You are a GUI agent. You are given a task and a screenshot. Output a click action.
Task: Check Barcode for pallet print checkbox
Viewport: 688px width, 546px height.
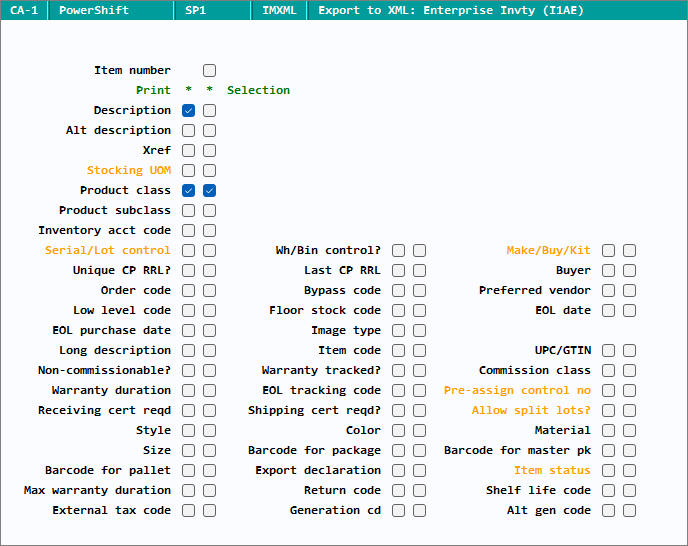188,471
